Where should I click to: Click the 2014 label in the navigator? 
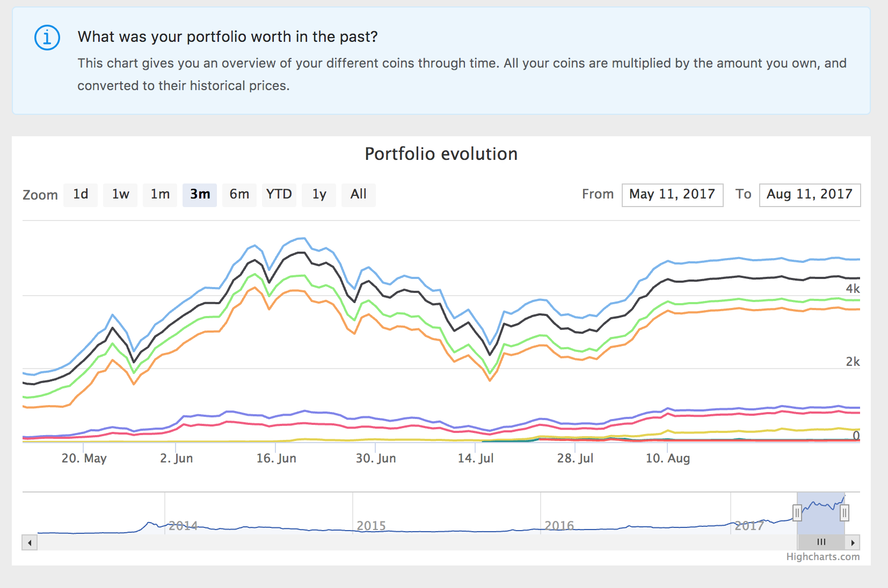[183, 526]
